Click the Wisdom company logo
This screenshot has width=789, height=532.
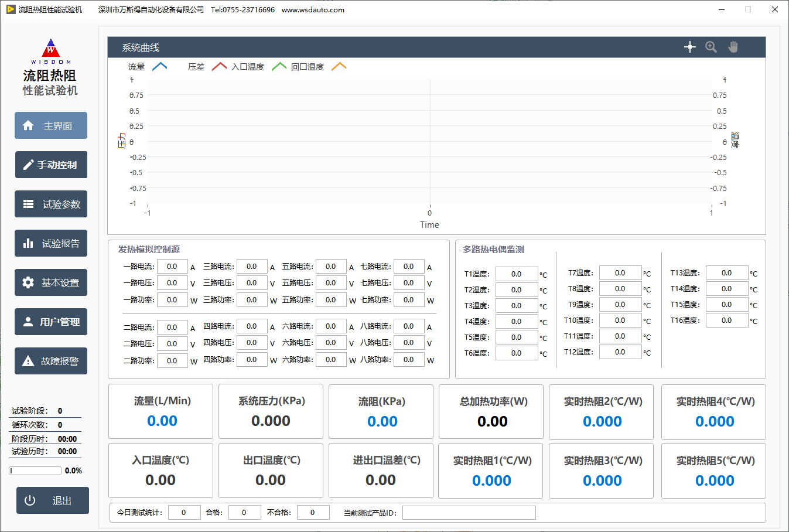pyautogui.click(x=51, y=51)
